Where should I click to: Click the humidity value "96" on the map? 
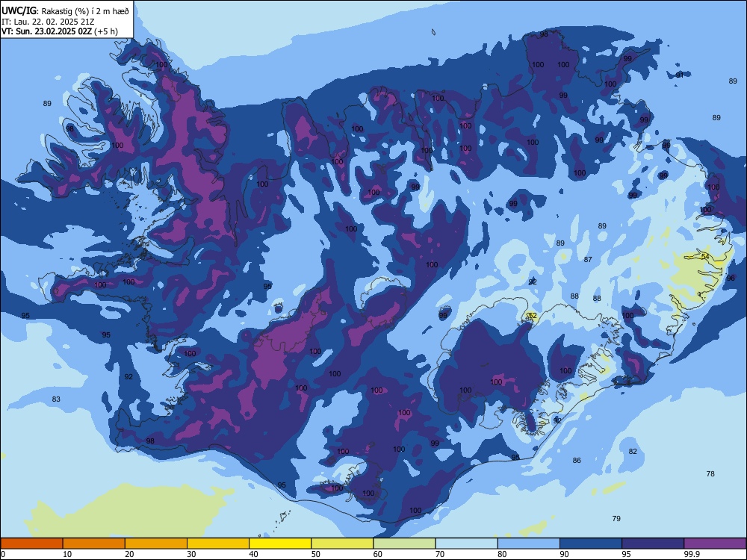tap(731, 278)
